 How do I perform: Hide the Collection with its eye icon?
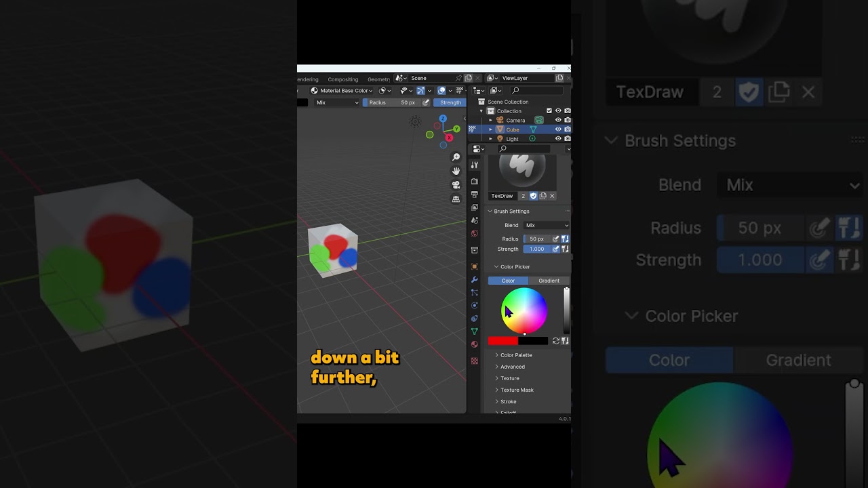point(558,111)
